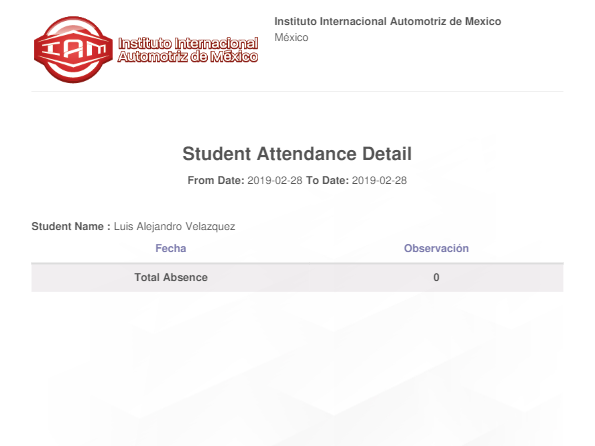This screenshot has height=446, width=595.
Task: Click the To Date value 2019-02-28
Action: (x=379, y=180)
